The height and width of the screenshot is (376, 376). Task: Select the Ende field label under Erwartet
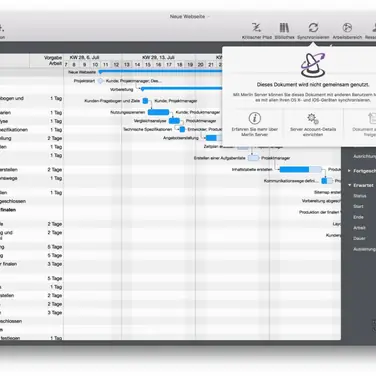pyautogui.click(x=358, y=217)
